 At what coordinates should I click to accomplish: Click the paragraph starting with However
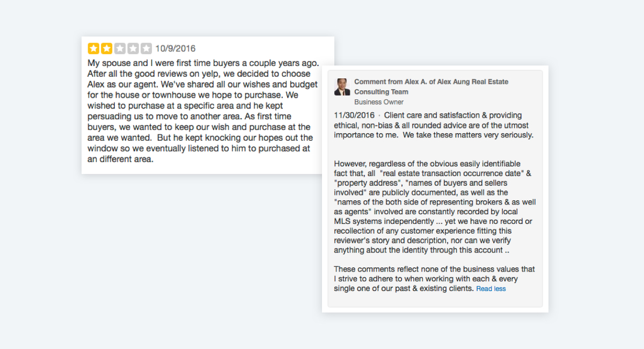(x=435, y=207)
